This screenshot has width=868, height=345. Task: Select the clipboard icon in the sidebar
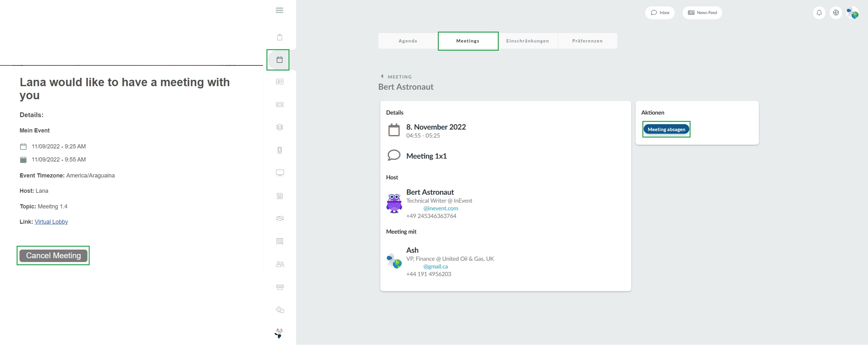pyautogui.click(x=280, y=37)
